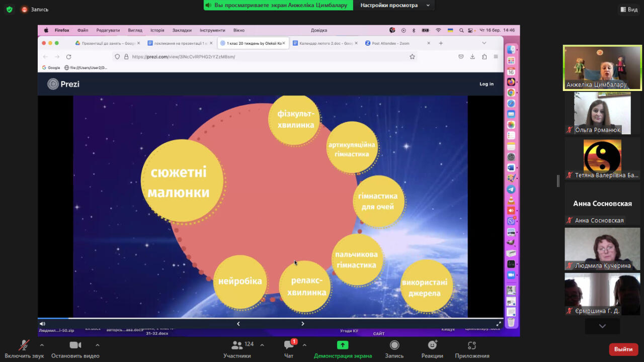Expand audio options chevron beside Включить звук
Image resolution: width=644 pixels, height=362 pixels.
(x=42, y=345)
